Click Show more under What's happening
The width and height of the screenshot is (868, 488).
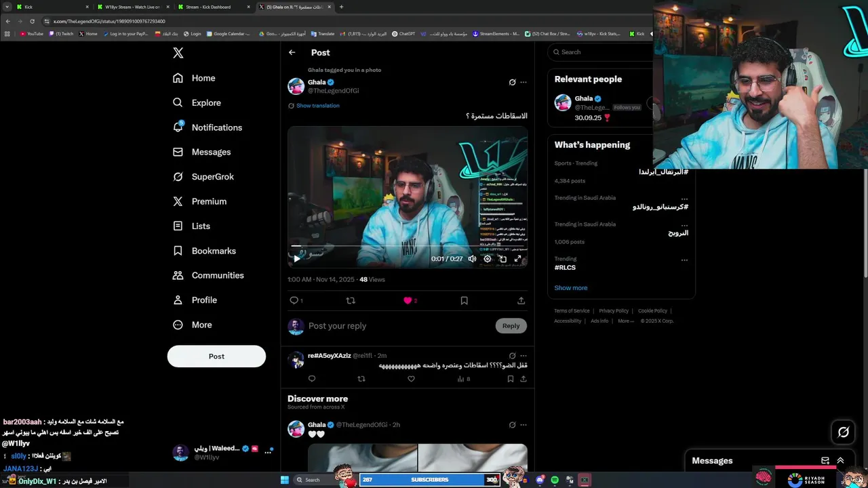571,288
